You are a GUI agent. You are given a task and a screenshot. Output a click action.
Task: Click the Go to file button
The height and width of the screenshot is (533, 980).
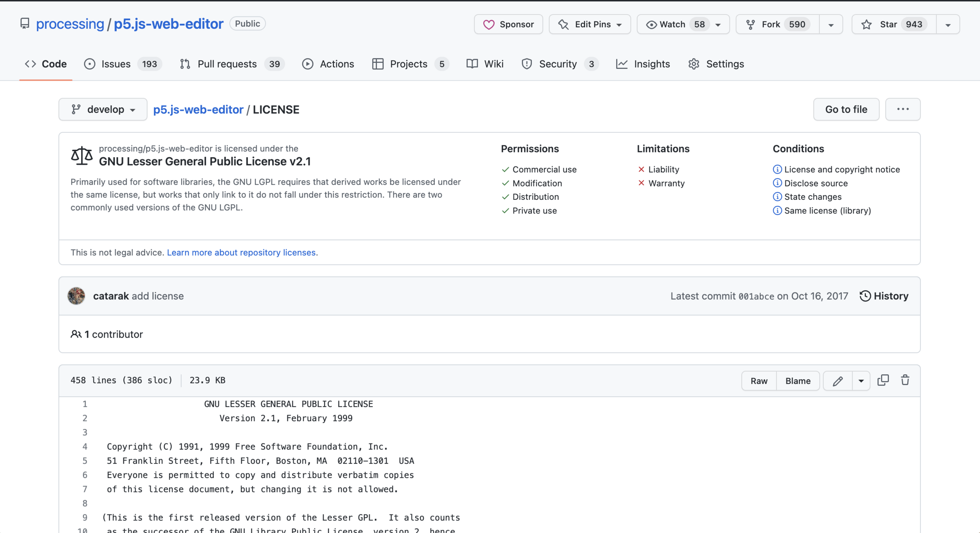click(846, 109)
